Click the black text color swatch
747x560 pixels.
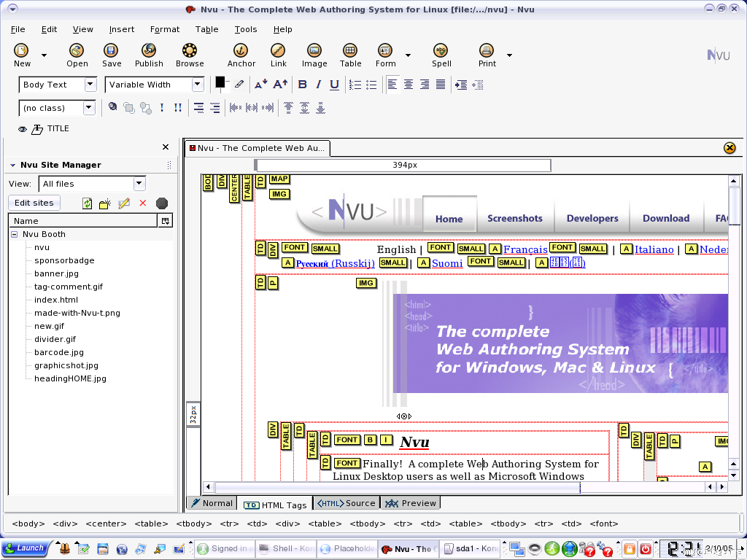[220, 82]
